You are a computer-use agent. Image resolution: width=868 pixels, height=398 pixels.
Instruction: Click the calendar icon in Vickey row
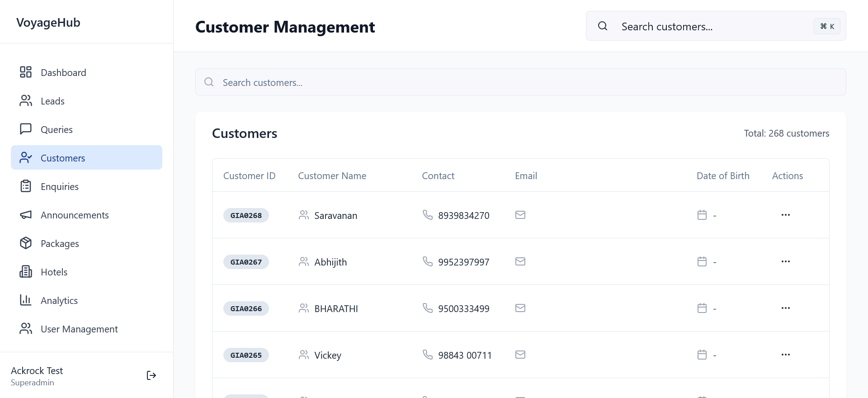pos(702,355)
